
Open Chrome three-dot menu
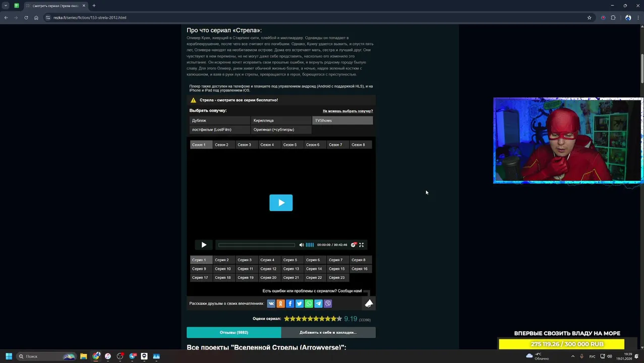click(638, 18)
